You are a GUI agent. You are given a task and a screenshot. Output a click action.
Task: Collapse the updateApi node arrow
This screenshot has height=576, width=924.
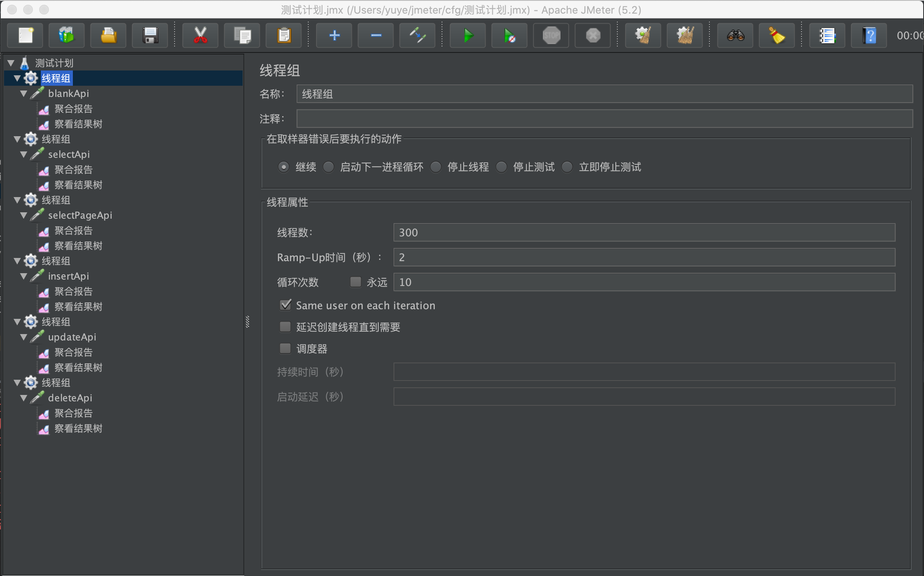click(x=24, y=337)
